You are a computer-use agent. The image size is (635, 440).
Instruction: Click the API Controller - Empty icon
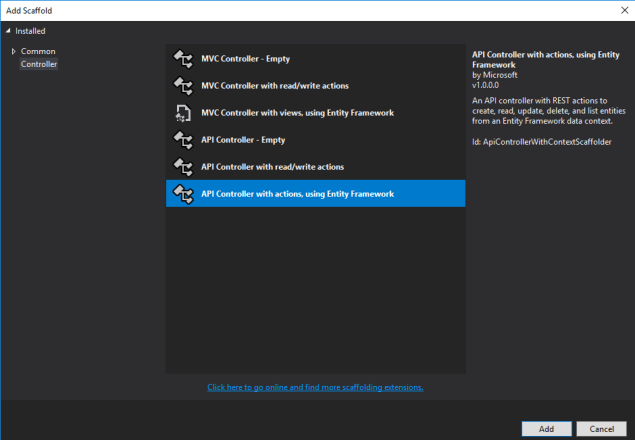[x=182, y=139]
